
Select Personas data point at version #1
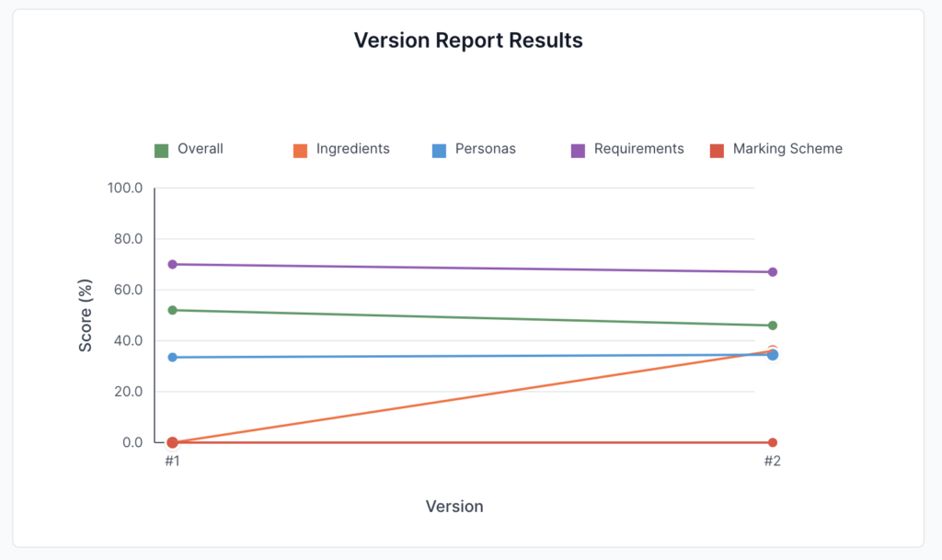(172, 357)
